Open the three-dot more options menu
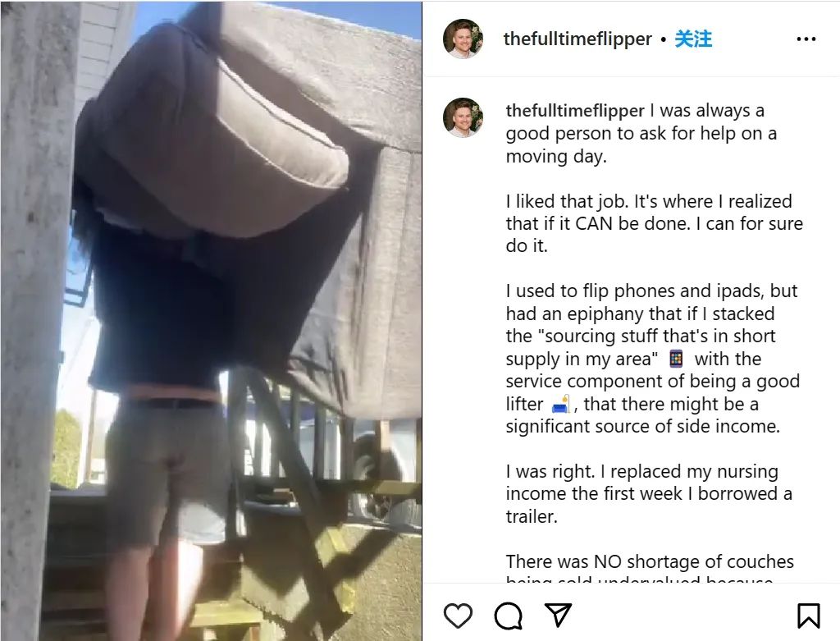Screen dimensions: 840x641 806,39
